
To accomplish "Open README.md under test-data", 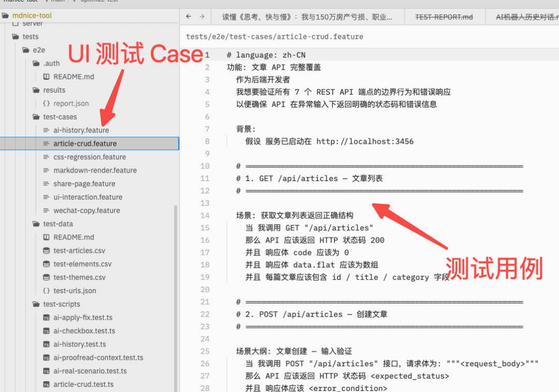I will pyautogui.click(x=73, y=237).
